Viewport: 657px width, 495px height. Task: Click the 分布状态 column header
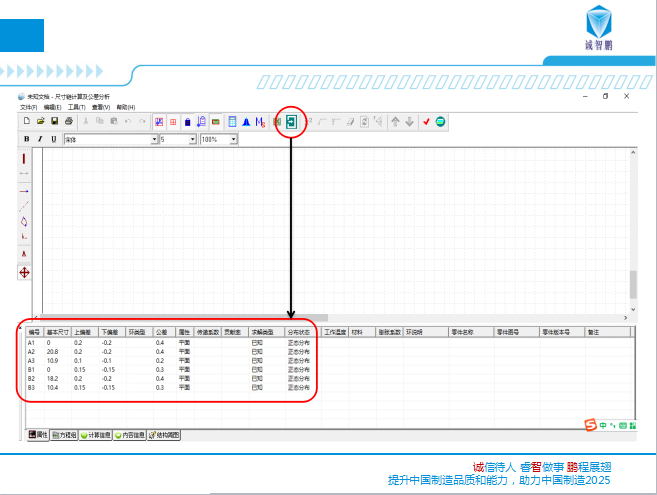pos(302,332)
